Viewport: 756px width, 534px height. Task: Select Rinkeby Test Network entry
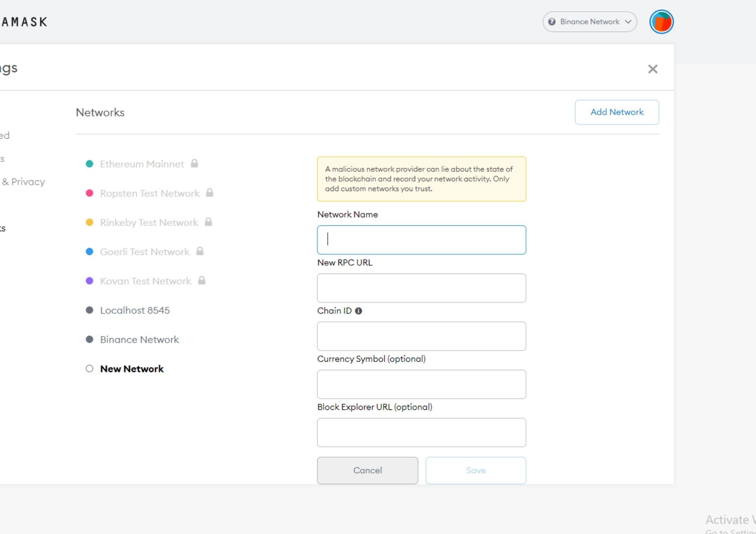click(149, 222)
